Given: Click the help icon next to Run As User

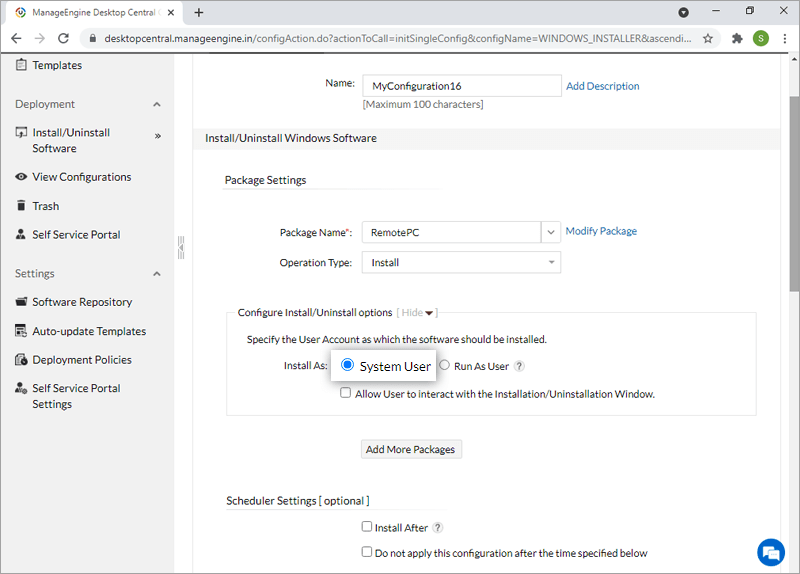Looking at the screenshot, I should pyautogui.click(x=519, y=366).
